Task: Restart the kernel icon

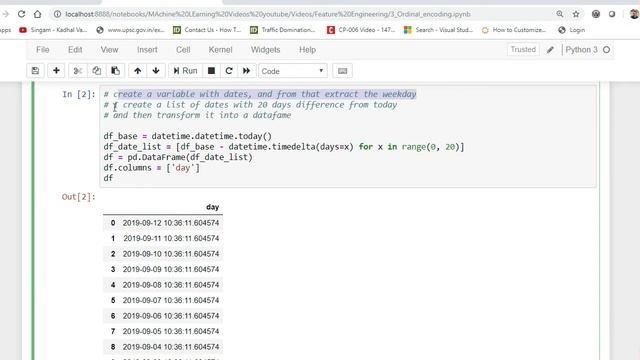Action: [x=229, y=71]
